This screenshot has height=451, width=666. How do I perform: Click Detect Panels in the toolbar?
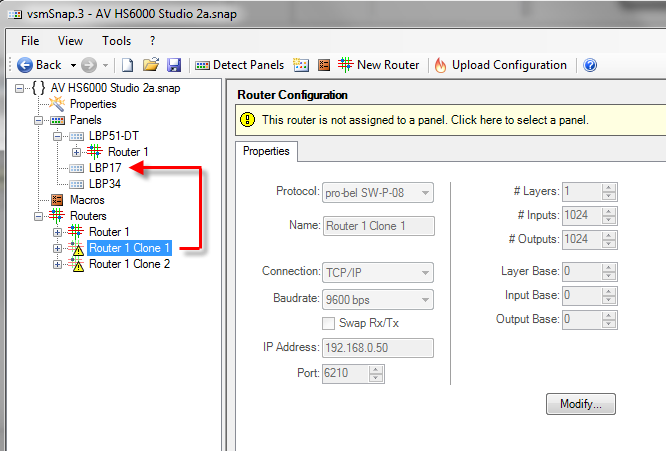point(240,65)
